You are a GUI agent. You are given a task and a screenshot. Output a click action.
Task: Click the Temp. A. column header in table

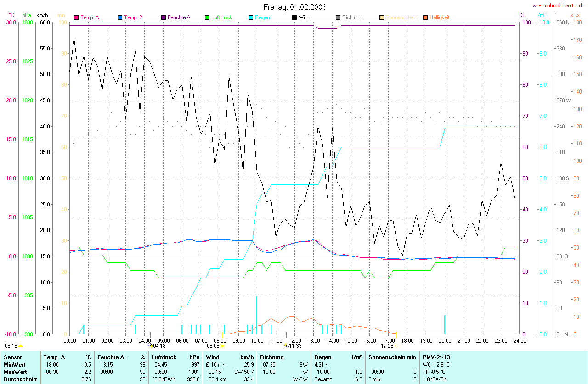pyautogui.click(x=55, y=357)
